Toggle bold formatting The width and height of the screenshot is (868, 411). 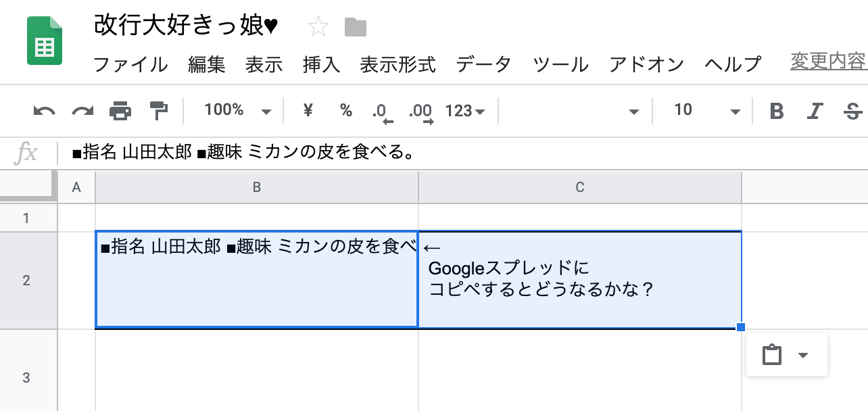click(x=777, y=111)
